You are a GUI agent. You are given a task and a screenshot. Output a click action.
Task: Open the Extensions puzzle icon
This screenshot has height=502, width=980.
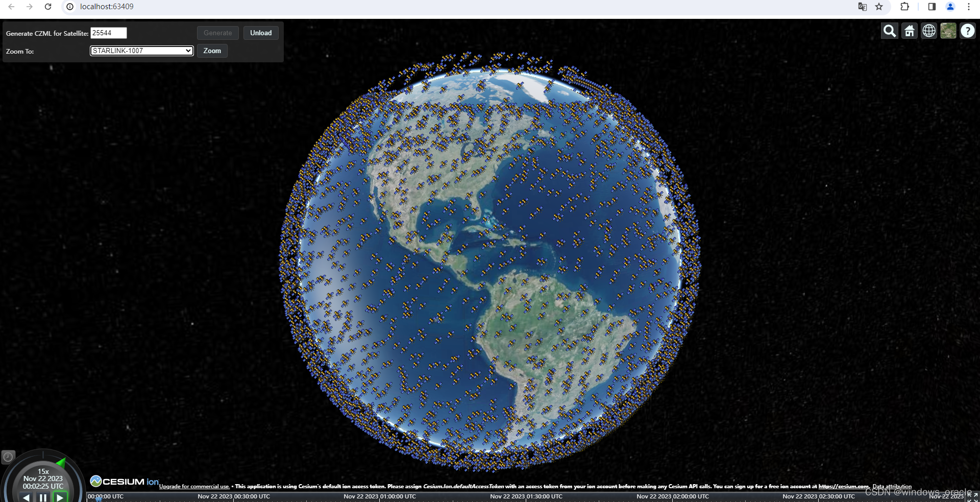pyautogui.click(x=904, y=7)
